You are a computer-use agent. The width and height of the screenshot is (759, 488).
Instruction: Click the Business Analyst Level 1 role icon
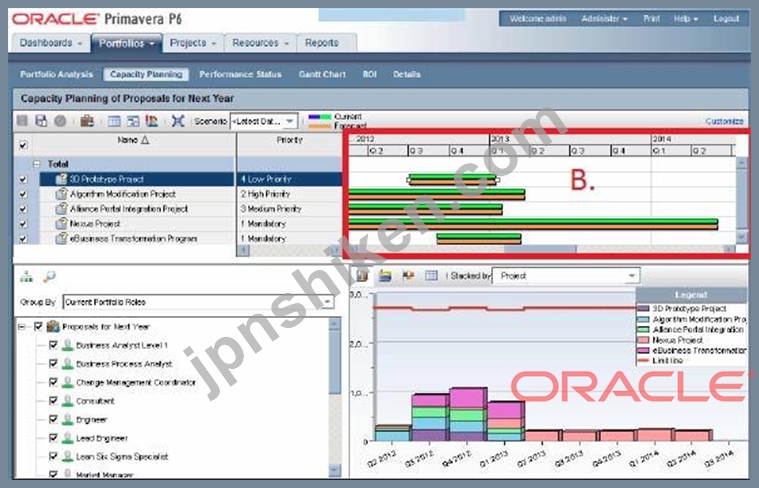68,345
